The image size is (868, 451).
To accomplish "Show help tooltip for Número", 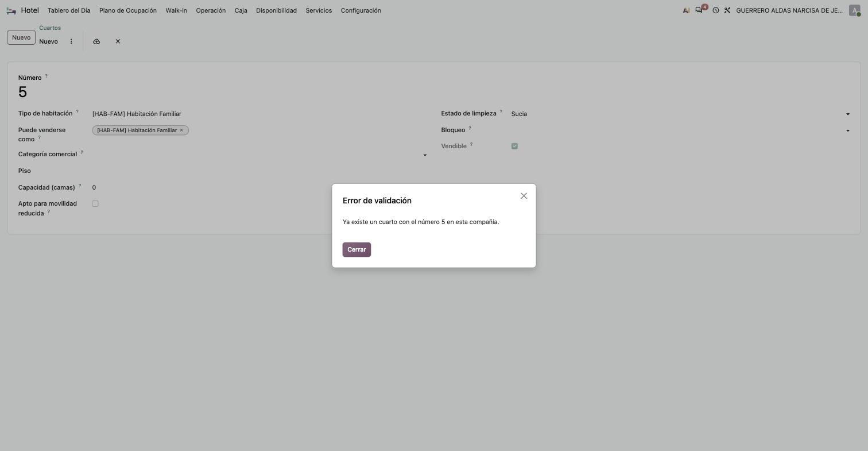I will (x=46, y=76).
